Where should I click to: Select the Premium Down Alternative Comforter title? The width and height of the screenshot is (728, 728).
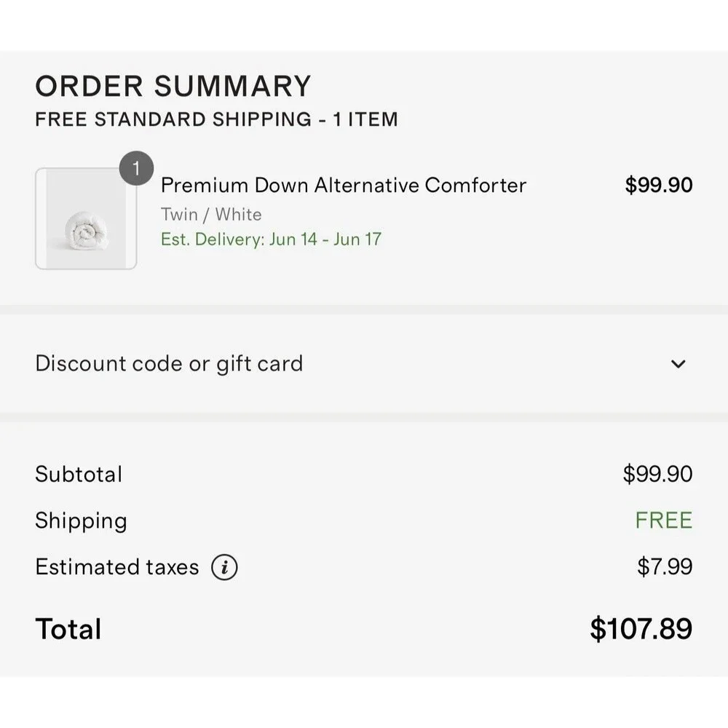(x=343, y=185)
